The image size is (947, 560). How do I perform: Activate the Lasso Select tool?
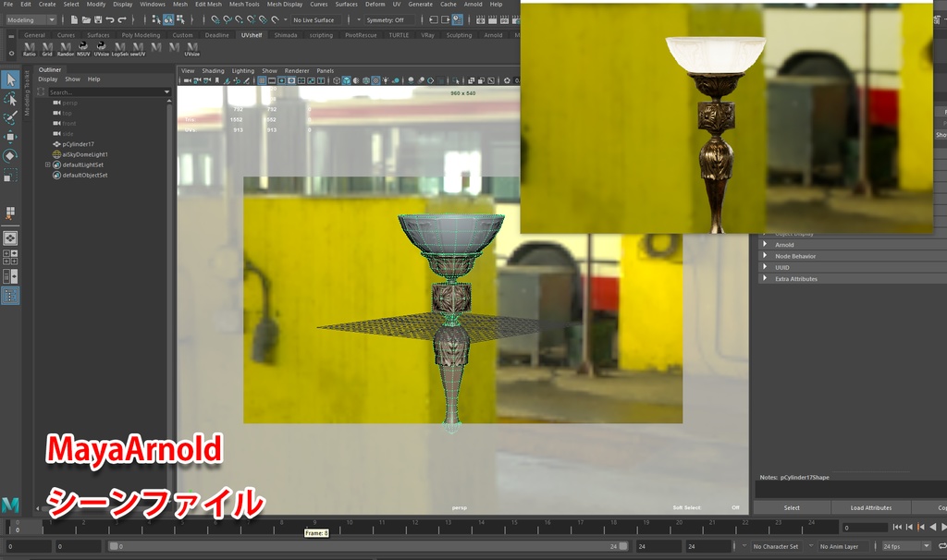click(10, 98)
